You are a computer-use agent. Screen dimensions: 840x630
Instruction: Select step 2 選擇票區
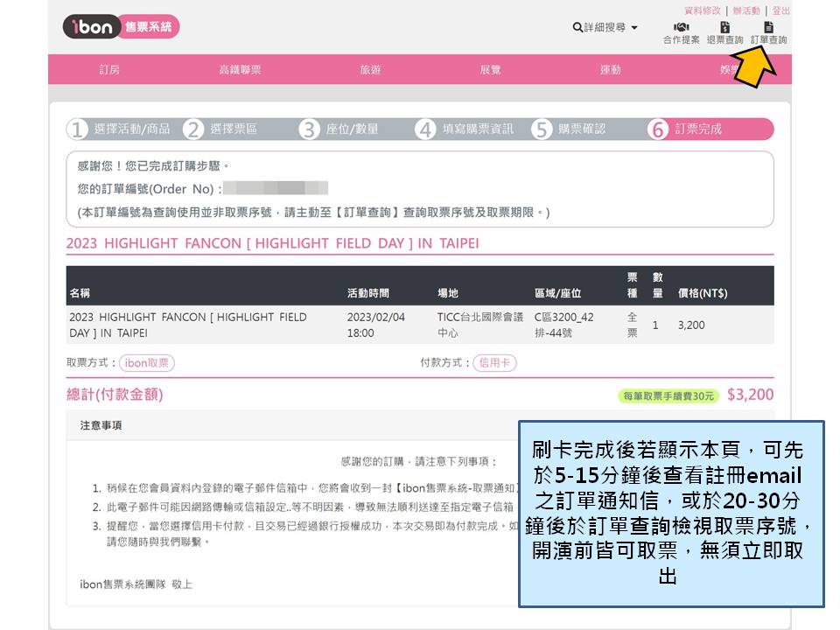220,129
